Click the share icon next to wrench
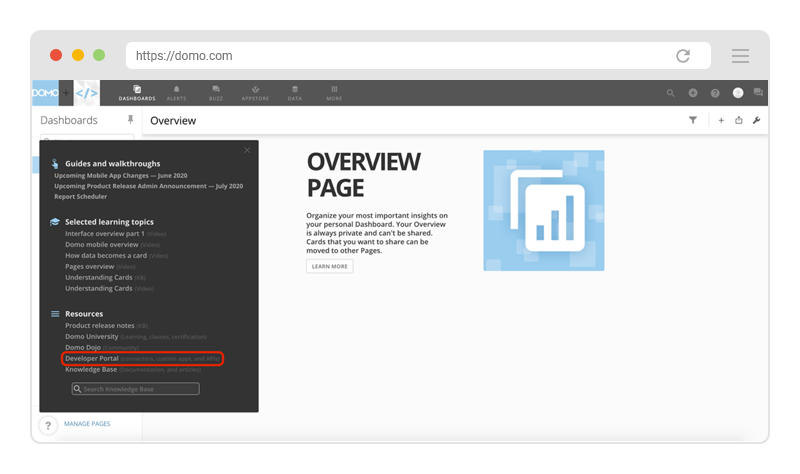Image resolution: width=800 pixels, height=474 pixels. (738, 120)
